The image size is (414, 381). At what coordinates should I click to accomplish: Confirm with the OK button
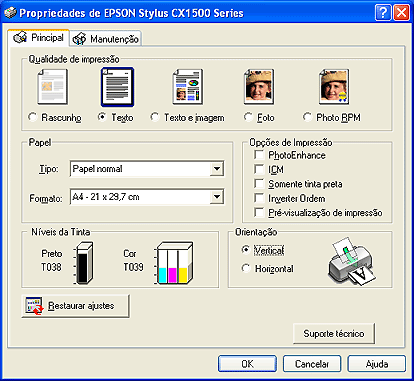click(247, 364)
